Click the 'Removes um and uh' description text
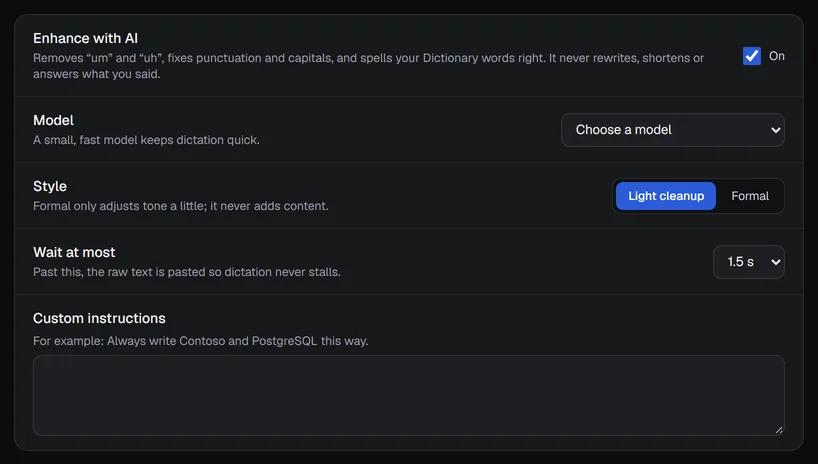818x464 pixels. click(x=368, y=66)
